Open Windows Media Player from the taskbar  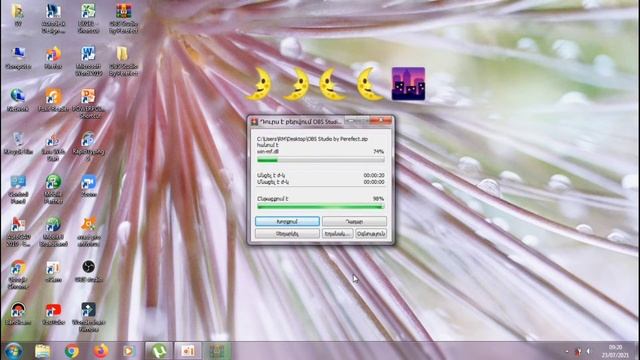coord(129,351)
